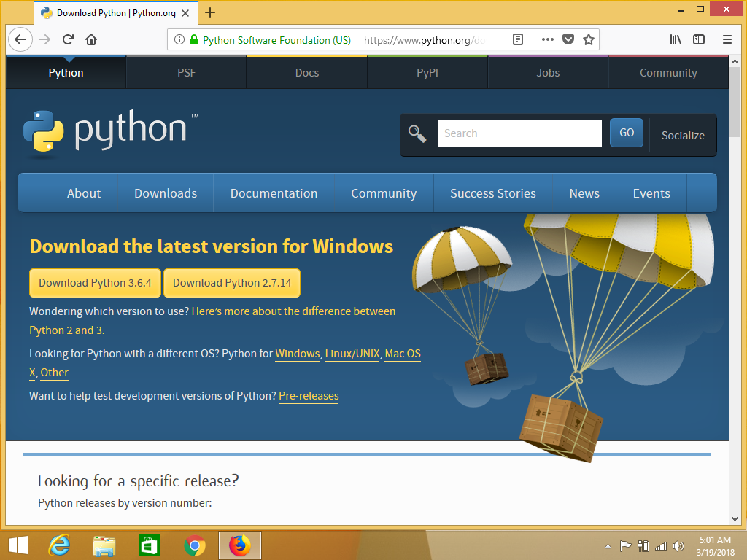
Task: Click the search magnifier icon beside the search box
Action: pyautogui.click(x=417, y=133)
